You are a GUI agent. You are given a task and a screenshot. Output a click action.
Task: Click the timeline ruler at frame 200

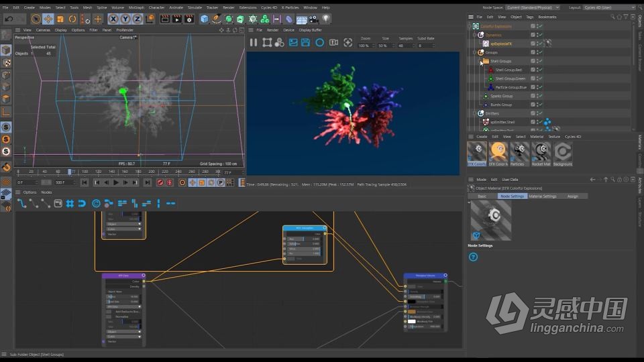(x=152, y=172)
